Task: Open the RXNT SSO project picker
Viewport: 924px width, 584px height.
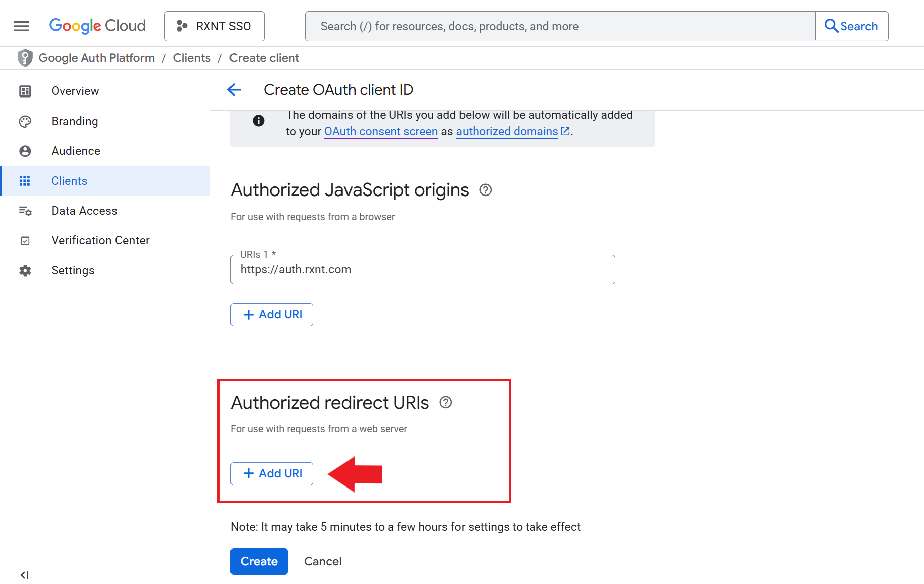Action: pos(214,26)
